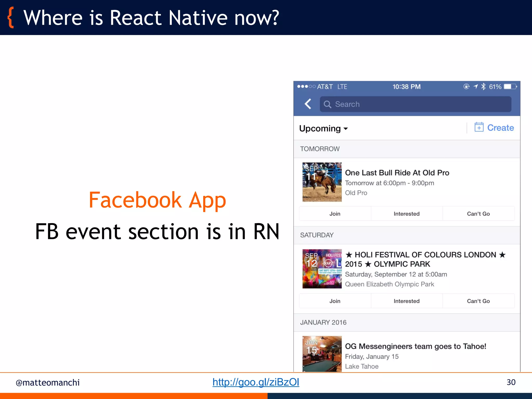This screenshot has width=532, height=399.
Task: Click the rotation lock icon in status bar
Action: (467, 87)
